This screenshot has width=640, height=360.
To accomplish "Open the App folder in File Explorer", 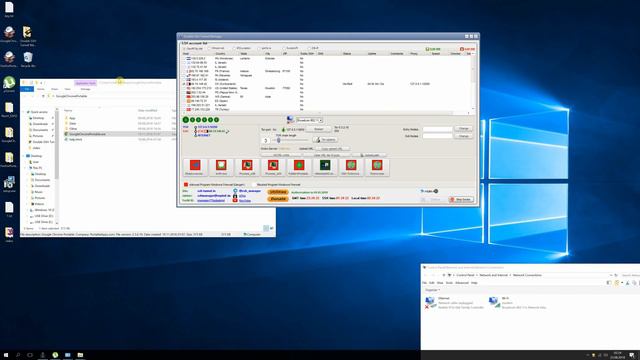I will pos(72,118).
